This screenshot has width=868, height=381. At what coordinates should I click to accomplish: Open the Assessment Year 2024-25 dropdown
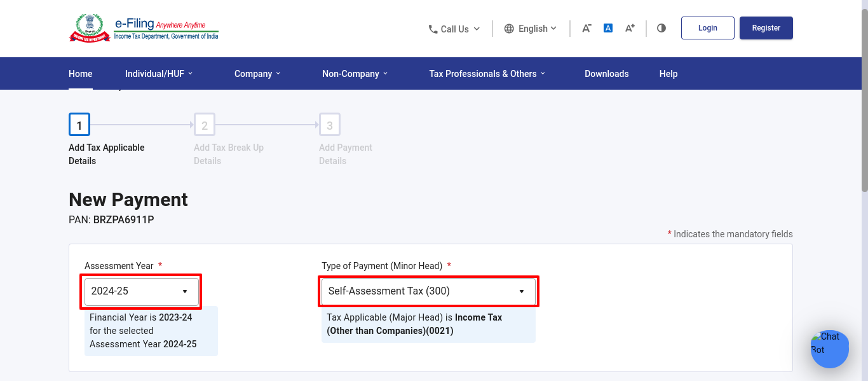point(142,291)
